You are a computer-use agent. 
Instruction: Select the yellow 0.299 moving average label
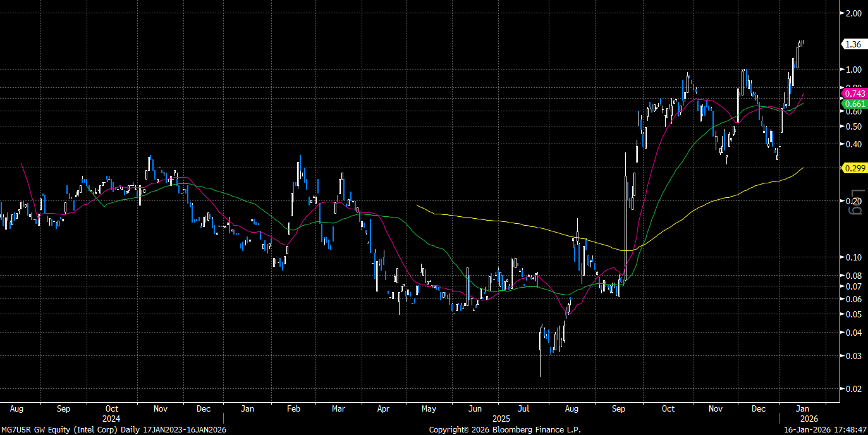pos(855,168)
